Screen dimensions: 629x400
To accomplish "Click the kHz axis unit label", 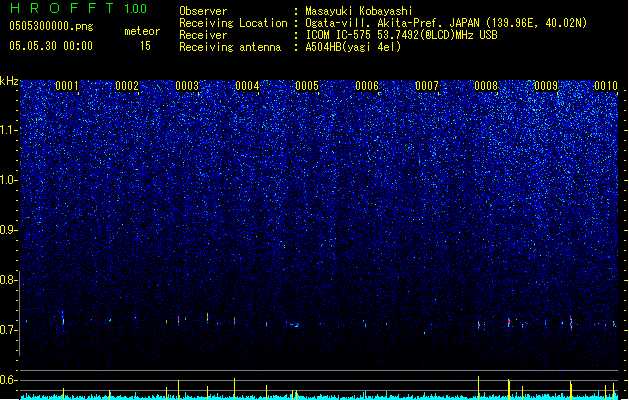I will click(9, 81).
